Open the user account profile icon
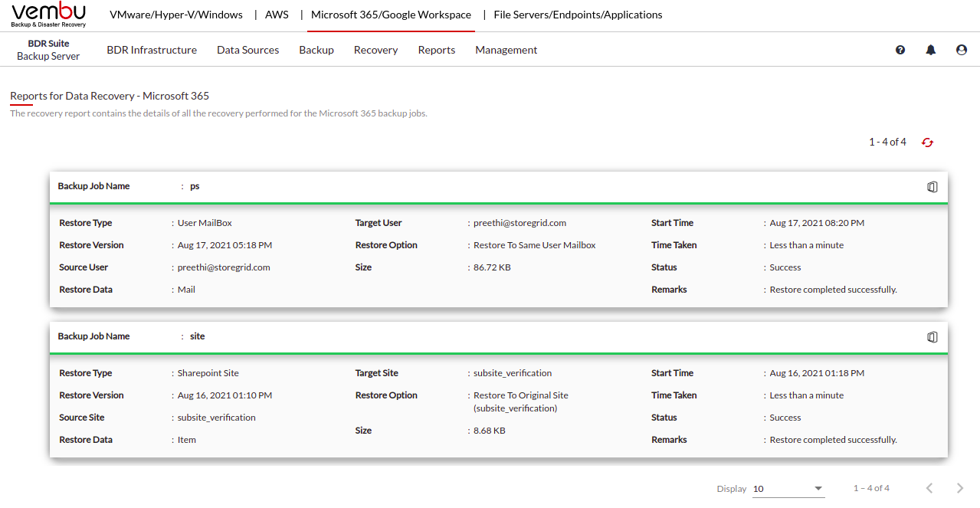The image size is (980, 508). coord(962,50)
